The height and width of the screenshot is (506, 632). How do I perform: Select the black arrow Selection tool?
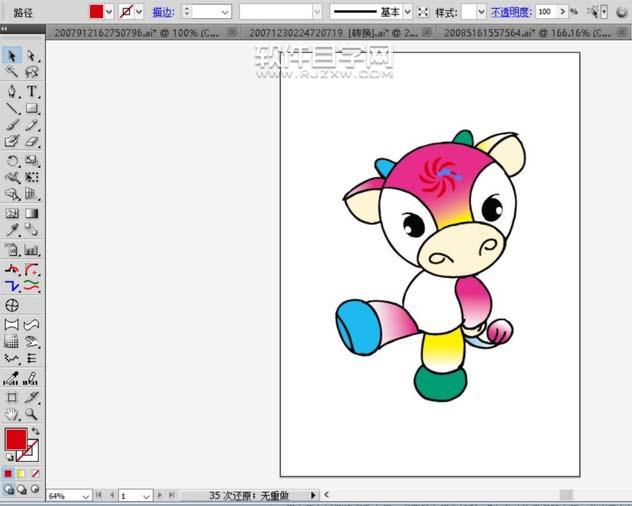(x=12, y=55)
